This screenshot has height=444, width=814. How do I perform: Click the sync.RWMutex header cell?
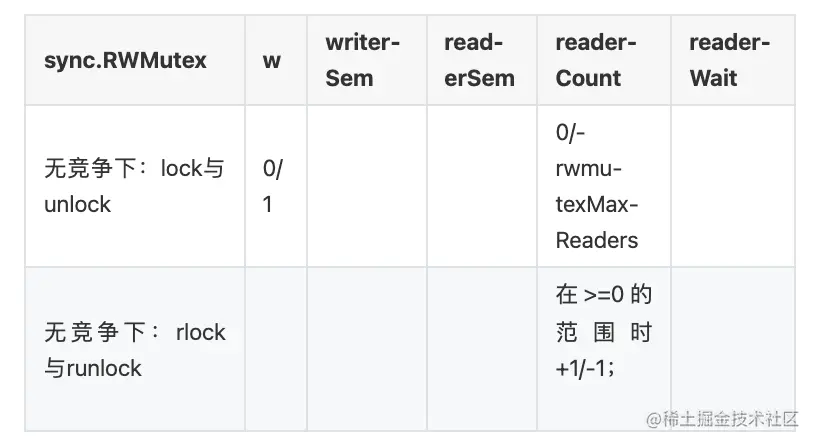coord(125,60)
